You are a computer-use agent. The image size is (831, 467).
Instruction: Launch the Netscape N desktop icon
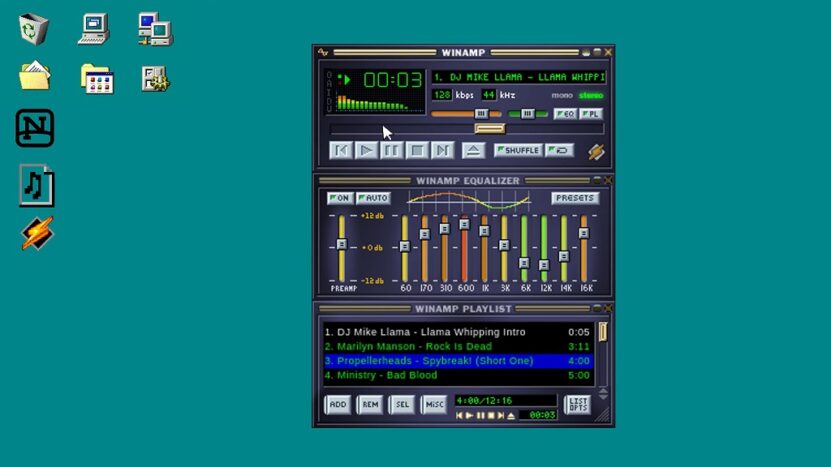(35, 128)
